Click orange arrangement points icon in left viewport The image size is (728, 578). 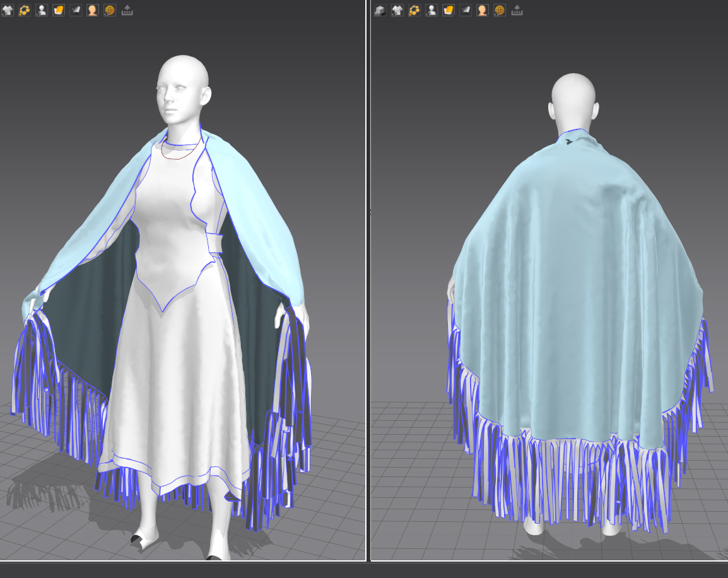click(25, 10)
